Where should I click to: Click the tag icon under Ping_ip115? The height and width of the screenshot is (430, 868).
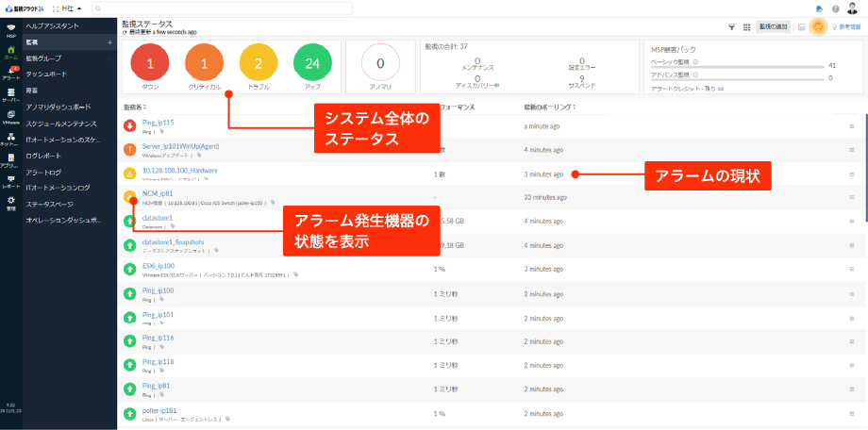(x=161, y=132)
